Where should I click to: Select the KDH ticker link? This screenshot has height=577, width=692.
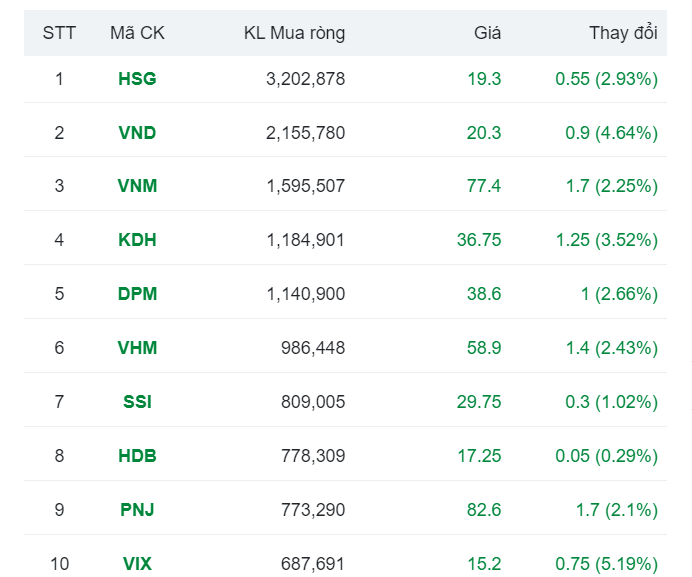(137, 241)
